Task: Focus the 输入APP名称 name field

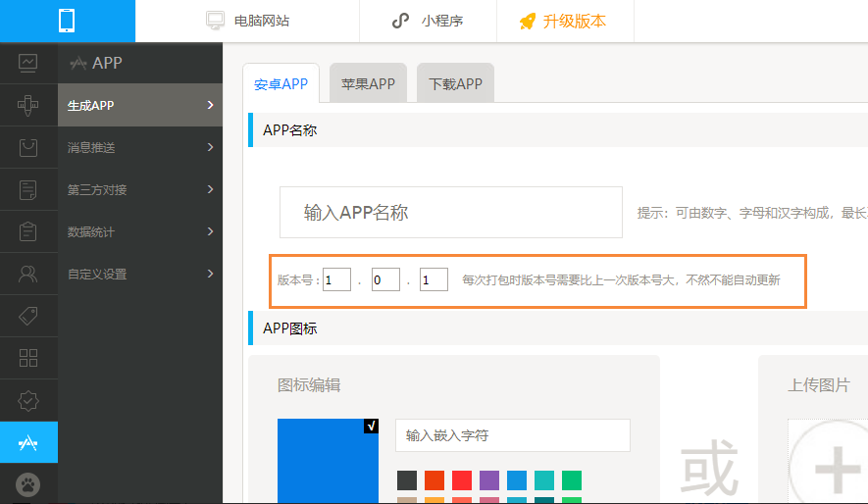Action: tap(450, 213)
